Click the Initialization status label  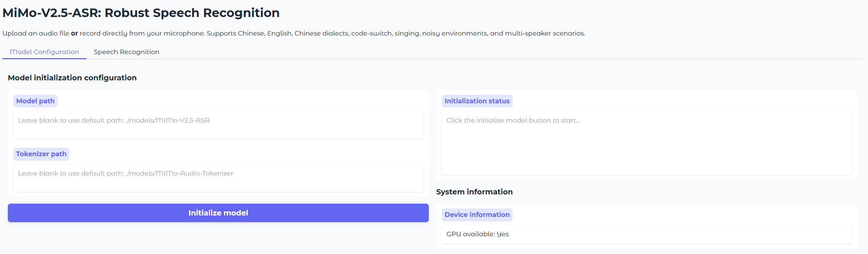coord(477,101)
